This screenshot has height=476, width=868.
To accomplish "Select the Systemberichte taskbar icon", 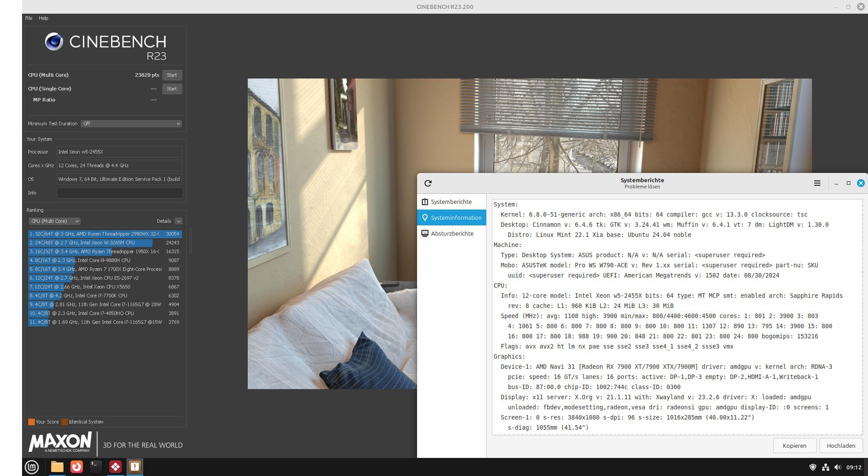I will click(x=135, y=467).
